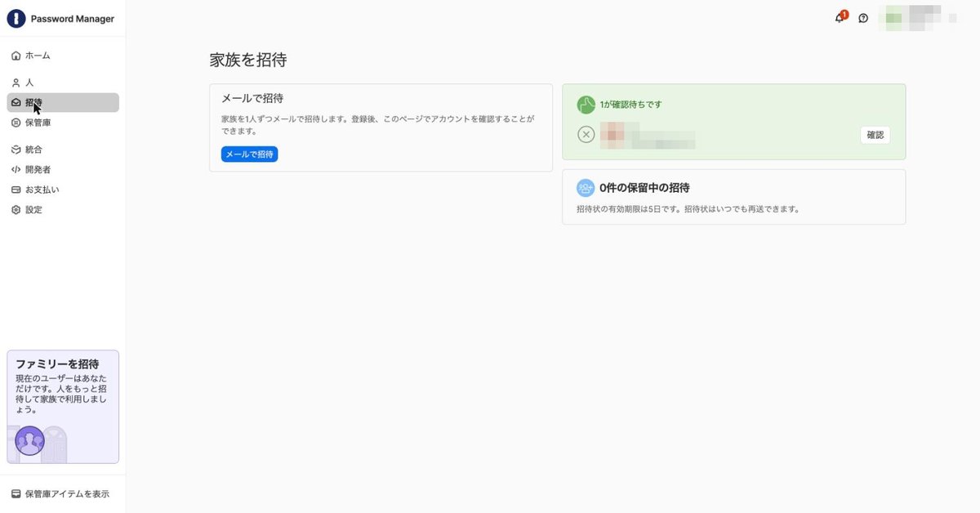
Task: Open the 開発者 sidebar item
Action: (x=63, y=169)
